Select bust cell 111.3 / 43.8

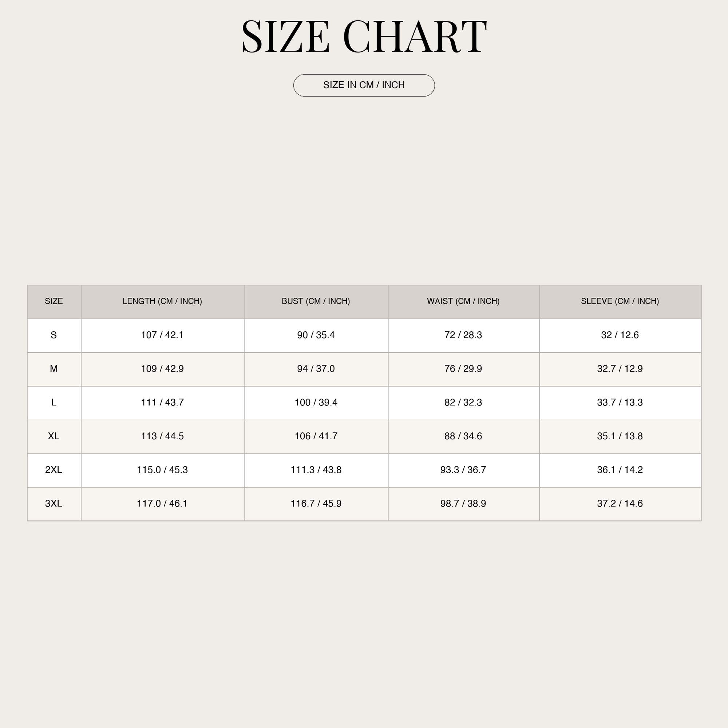(x=316, y=470)
